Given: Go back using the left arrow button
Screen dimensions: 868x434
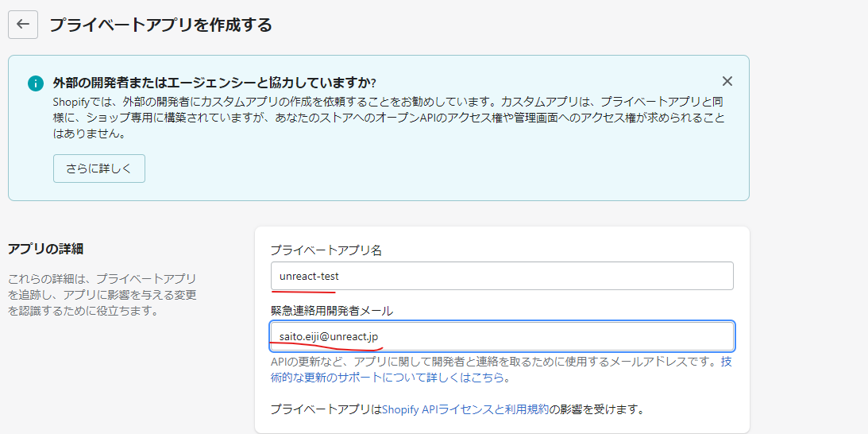Looking at the screenshot, I should point(23,25).
